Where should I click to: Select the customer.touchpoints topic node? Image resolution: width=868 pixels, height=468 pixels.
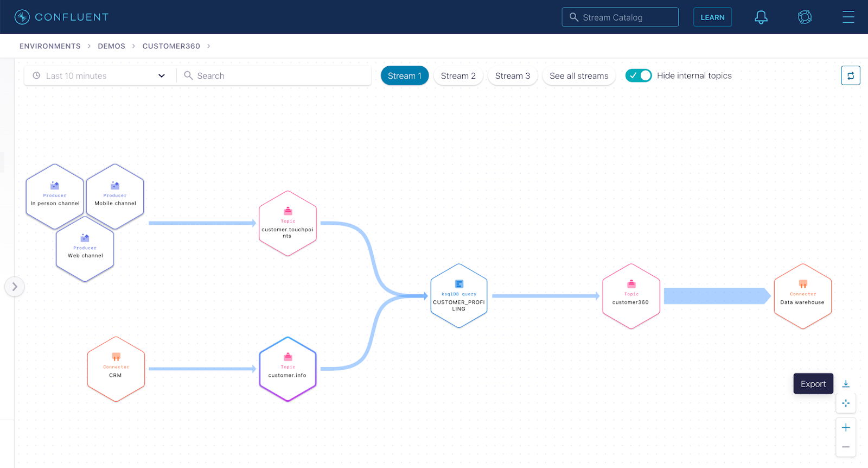pos(288,223)
